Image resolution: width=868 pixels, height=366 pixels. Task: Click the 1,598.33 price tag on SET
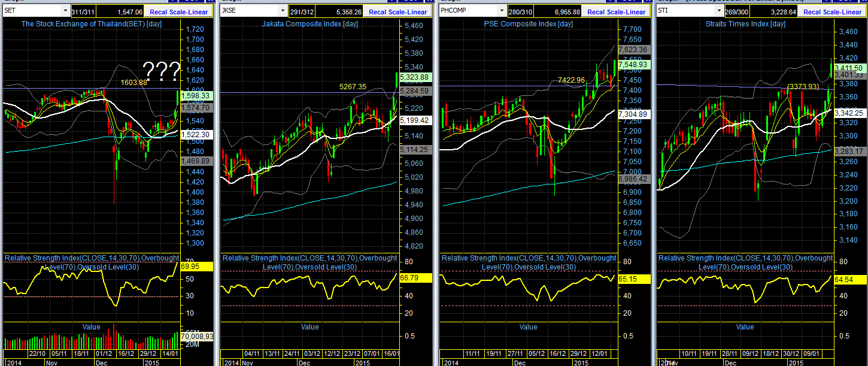click(x=195, y=95)
